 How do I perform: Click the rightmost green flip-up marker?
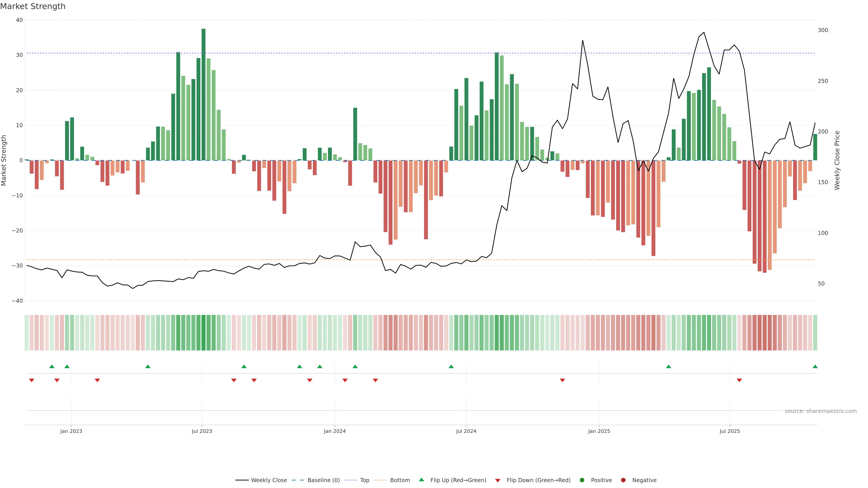[815, 366]
